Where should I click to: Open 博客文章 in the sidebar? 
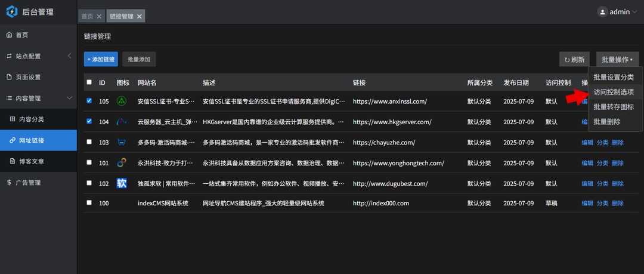(31, 161)
